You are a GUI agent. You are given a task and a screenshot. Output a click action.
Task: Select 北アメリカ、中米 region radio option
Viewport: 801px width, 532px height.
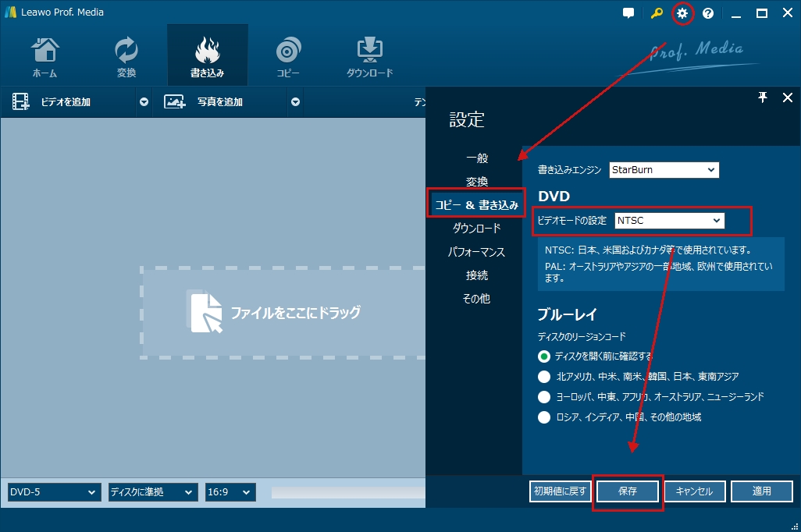544,377
